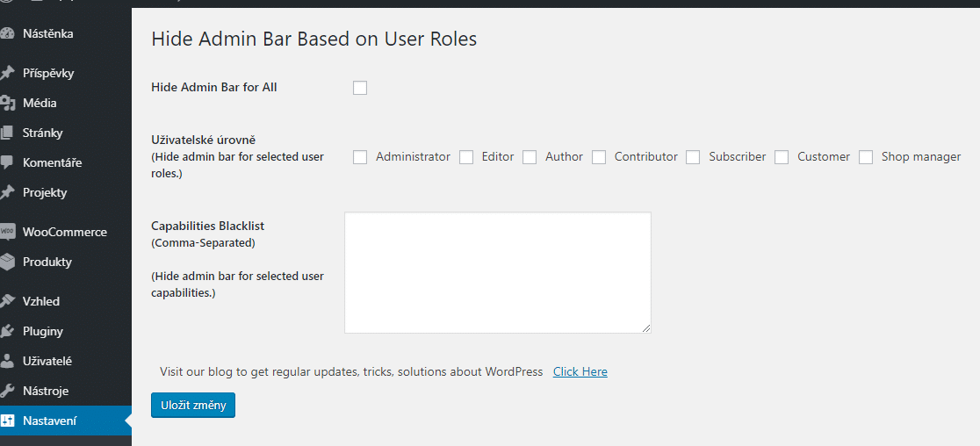Open the Nástěnka dashboard icon
Screen dimensions: 980x446
pyautogui.click(x=7, y=33)
